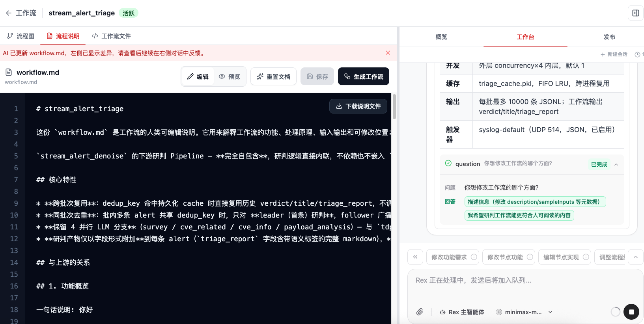Show info for 修改节点功能 chip
Image resolution: width=644 pixels, height=324 pixels.
pos(530,257)
